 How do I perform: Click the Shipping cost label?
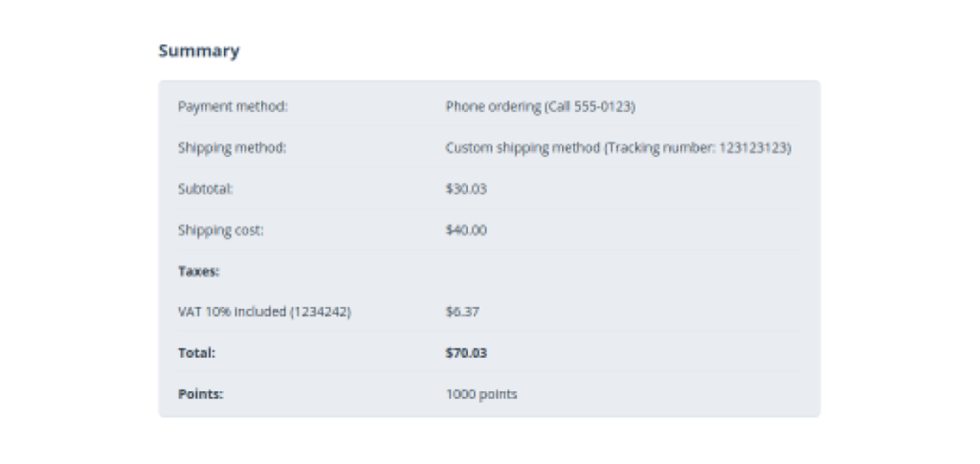(x=220, y=231)
